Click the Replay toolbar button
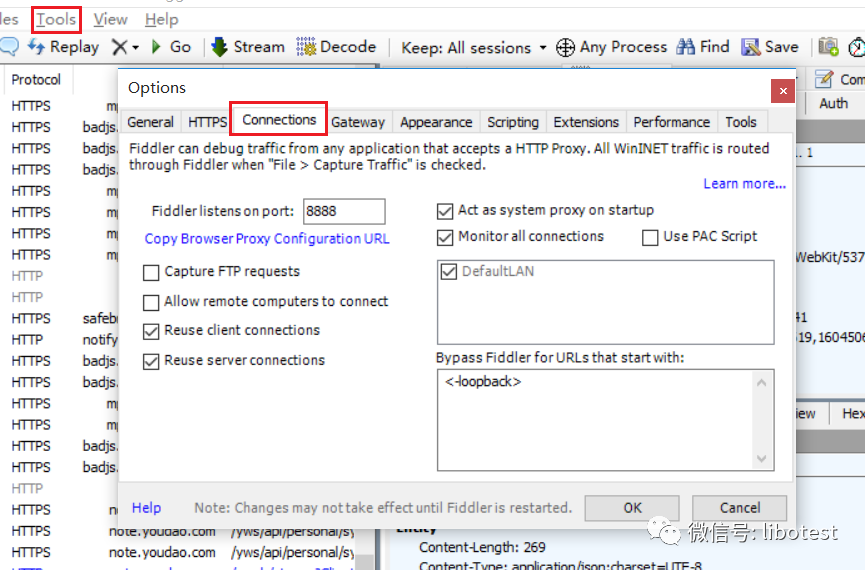Viewport: 865px width, 570px height. 63,47
